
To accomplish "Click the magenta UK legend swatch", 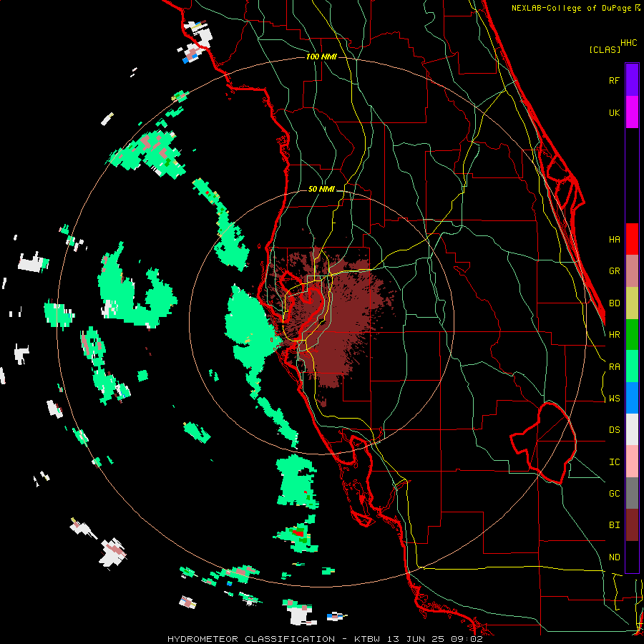I will (632, 112).
